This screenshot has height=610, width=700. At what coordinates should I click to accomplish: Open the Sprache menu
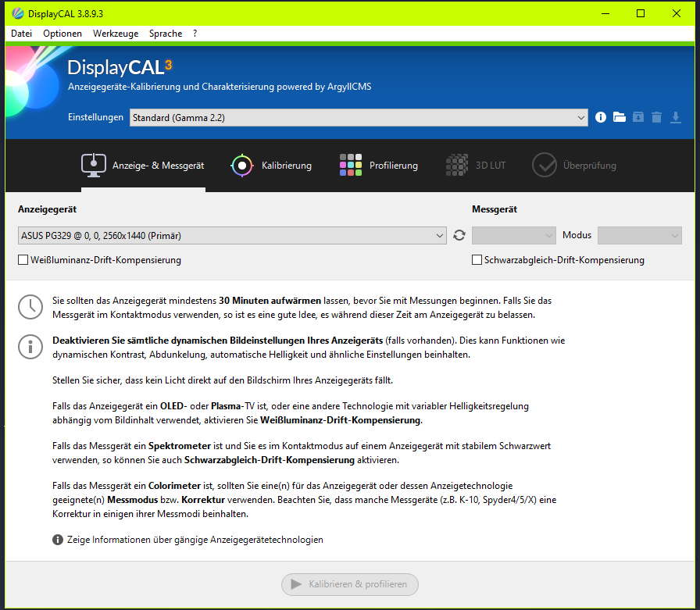166,34
